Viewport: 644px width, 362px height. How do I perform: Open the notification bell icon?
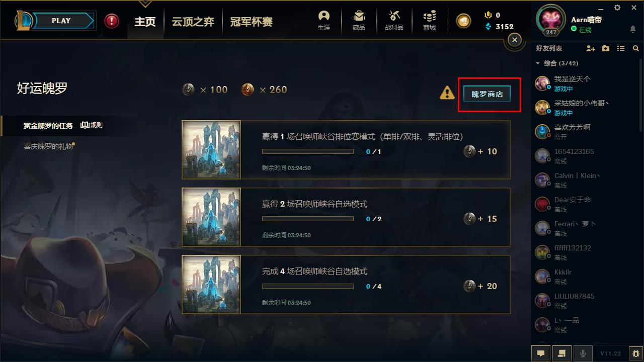click(x=633, y=30)
